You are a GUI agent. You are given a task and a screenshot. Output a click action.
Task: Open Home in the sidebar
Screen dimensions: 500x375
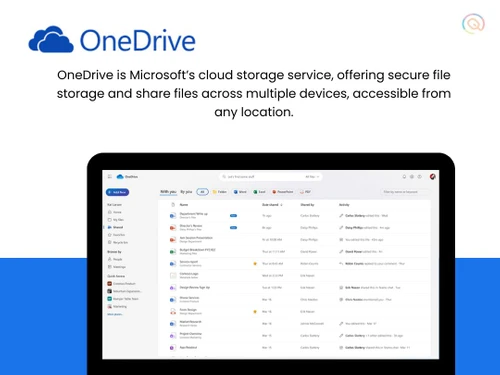[x=114, y=212]
